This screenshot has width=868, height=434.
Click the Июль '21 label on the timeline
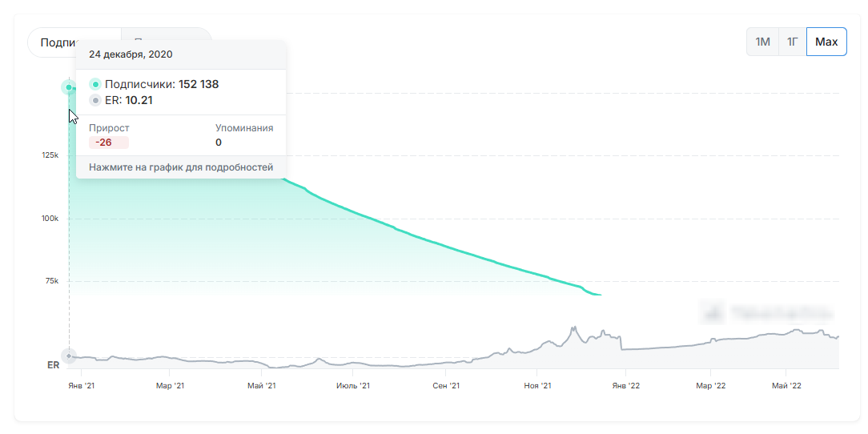coord(353,386)
